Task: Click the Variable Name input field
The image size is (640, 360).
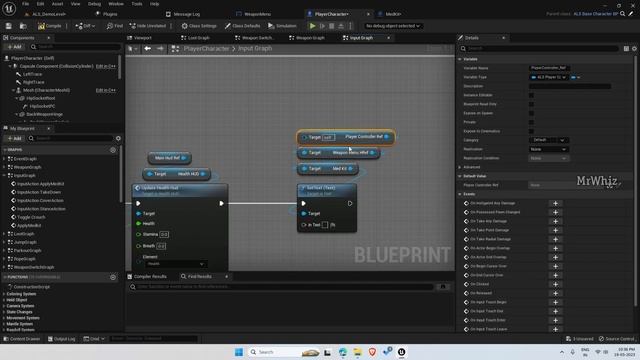Action: [549, 68]
